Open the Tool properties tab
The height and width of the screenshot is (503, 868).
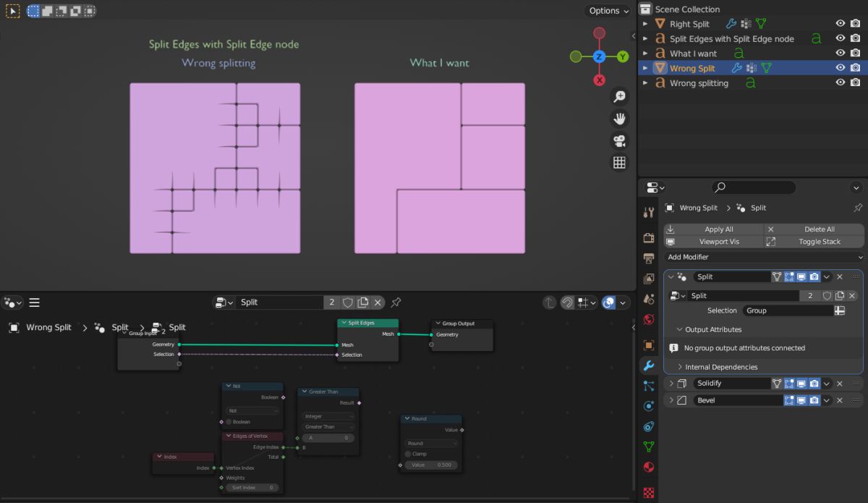[x=649, y=212]
